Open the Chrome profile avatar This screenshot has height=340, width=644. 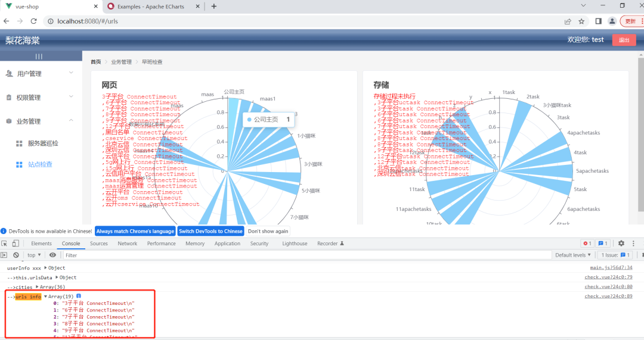click(x=612, y=21)
